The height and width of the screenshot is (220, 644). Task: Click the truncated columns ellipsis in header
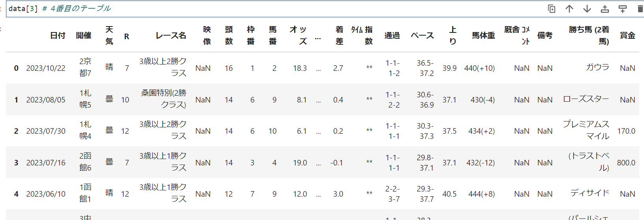[318, 38]
